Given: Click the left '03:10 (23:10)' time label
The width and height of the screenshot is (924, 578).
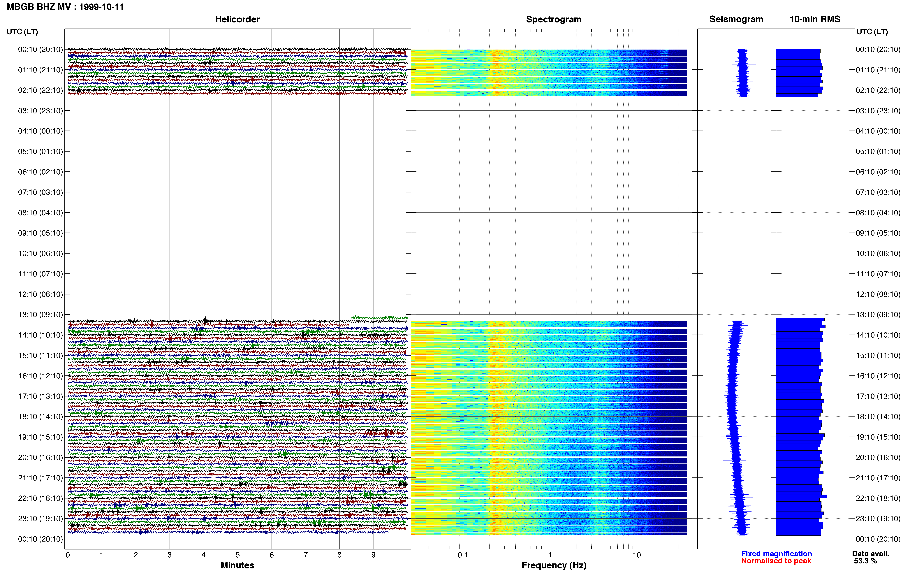Looking at the screenshot, I should click(x=41, y=111).
